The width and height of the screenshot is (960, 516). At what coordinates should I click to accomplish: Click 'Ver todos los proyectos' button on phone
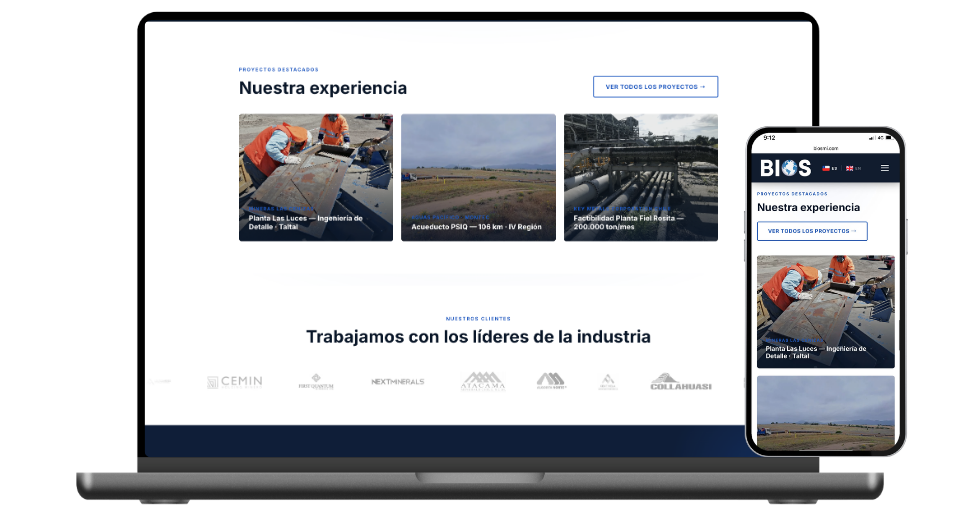812,231
